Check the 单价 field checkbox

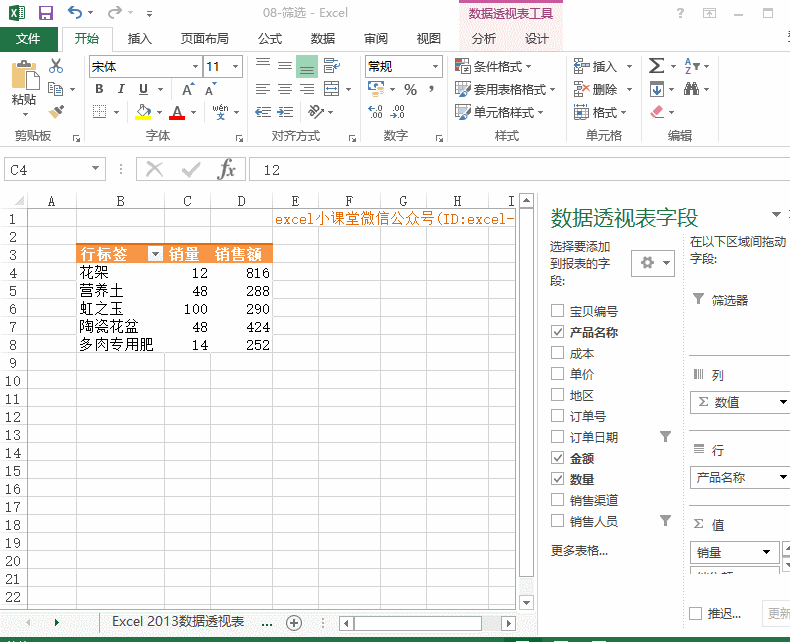(557, 374)
